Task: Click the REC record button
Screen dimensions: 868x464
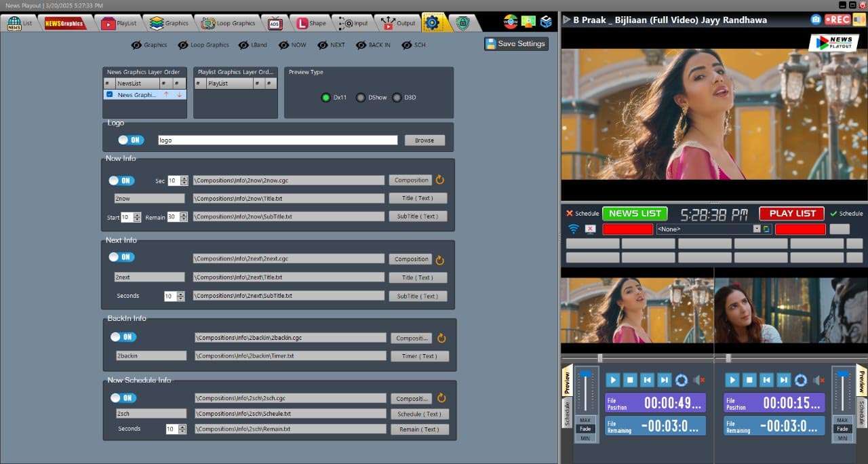Action: [838, 20]
